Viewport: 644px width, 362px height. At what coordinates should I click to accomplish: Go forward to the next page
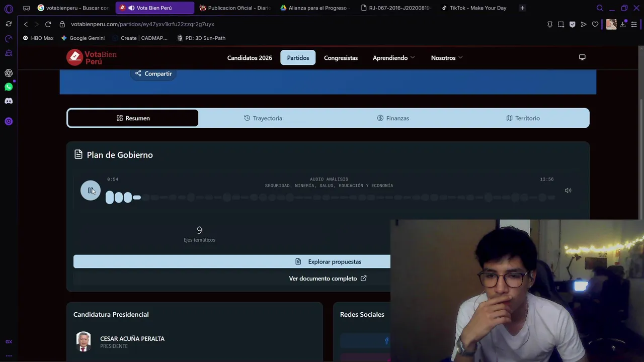point(36,24)
